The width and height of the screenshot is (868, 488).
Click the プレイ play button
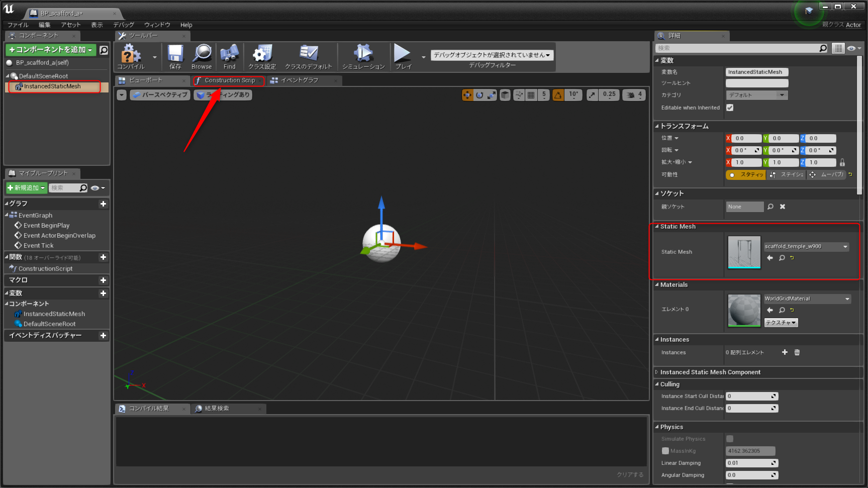click(403, 56)
